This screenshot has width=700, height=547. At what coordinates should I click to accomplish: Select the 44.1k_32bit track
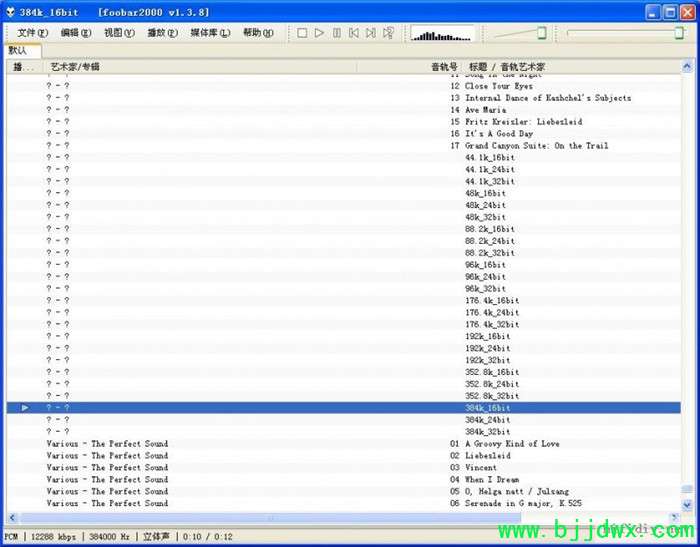[x=344, y=181]
